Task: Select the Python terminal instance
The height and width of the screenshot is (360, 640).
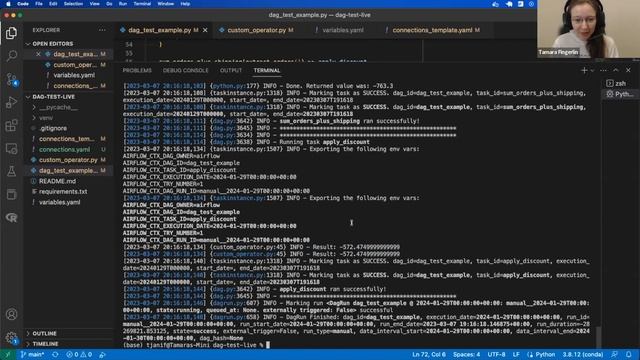Action: pyautogui.click(x=620, y=94)
